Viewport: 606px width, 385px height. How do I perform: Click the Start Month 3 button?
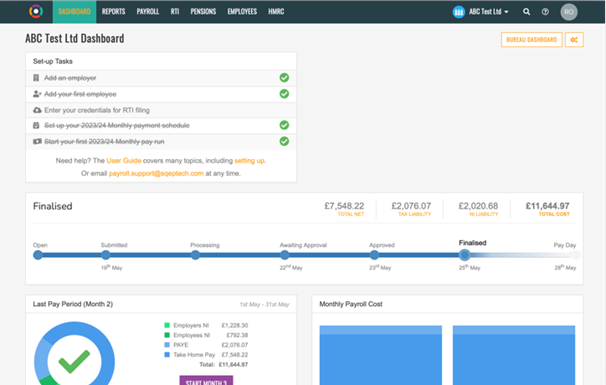[206, 380]
